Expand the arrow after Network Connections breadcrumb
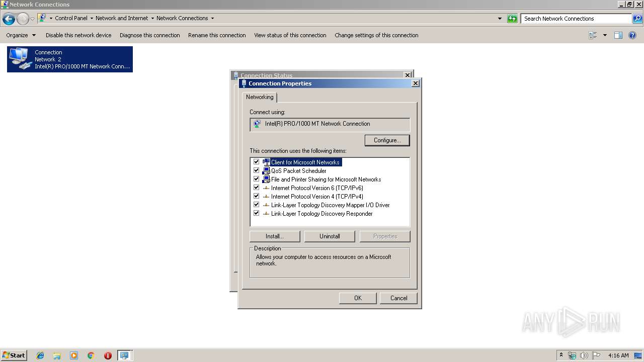Image resolution: width=644 pixels, height=362 pixels. 212,18
